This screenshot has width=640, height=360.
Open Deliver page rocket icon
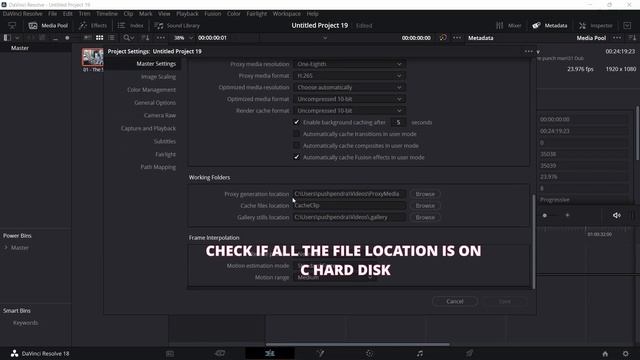(x=469, y=353)
